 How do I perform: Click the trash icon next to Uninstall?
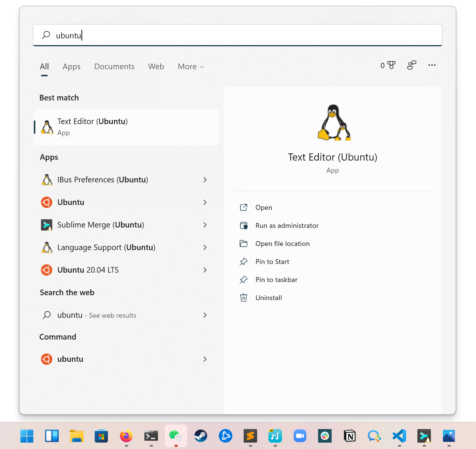click(x=244, y=297)
